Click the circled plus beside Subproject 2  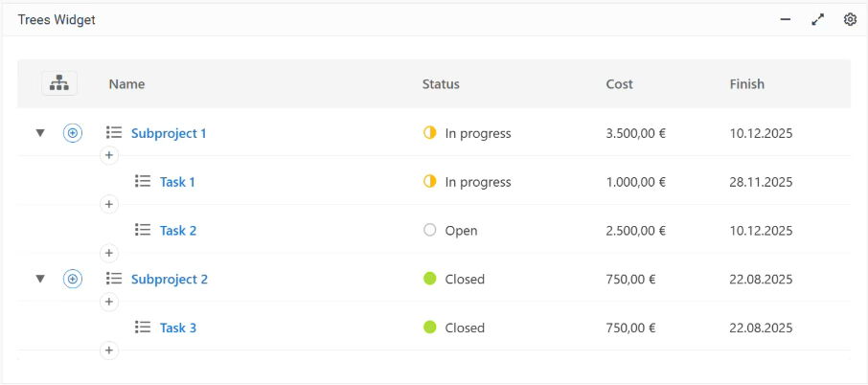click(73, 279)
